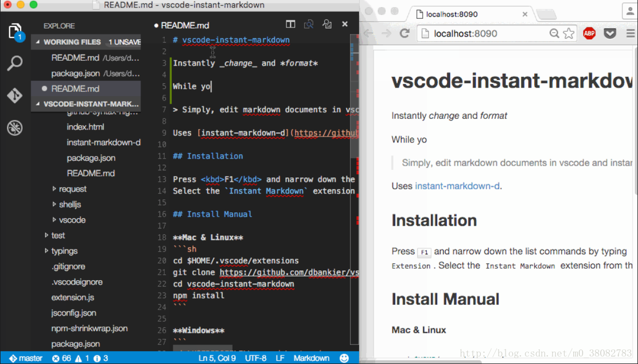Image resolution: width=638 pixels, height=364 pixels.
Task: Click the '## Installation' heading on line 11
Action: [x=208, y=156]
